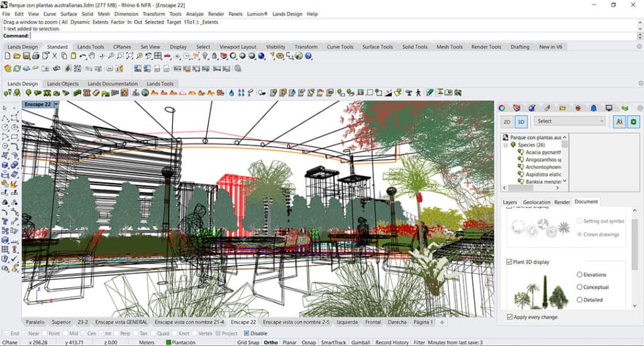Toggle the Apply every change checkbox
The height and width of the screenshot is (346, 644).
[510, 317]
